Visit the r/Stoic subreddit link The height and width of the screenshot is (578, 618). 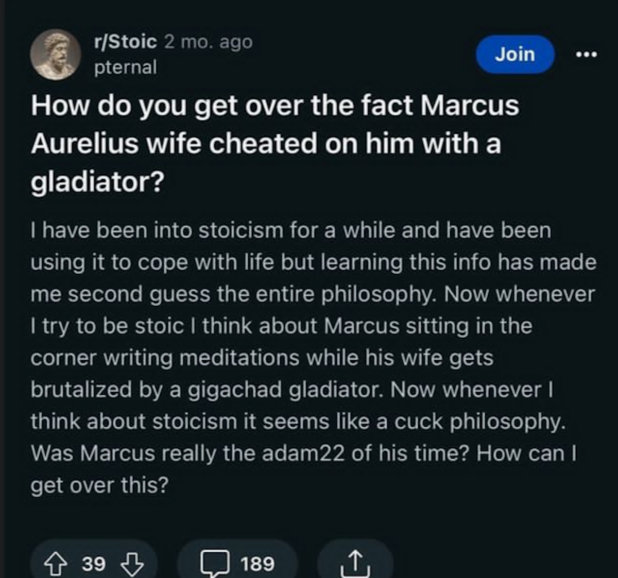pyautogui.click(x=126, y=41)
